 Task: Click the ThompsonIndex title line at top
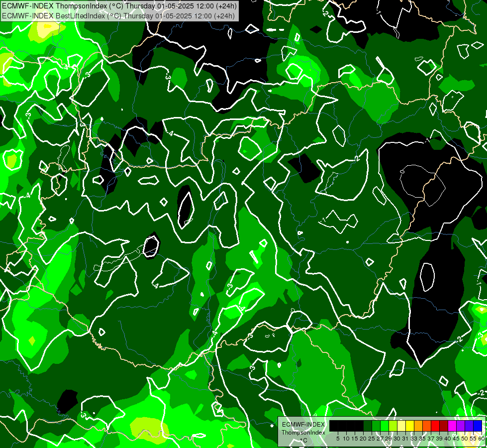click(119, 6)
